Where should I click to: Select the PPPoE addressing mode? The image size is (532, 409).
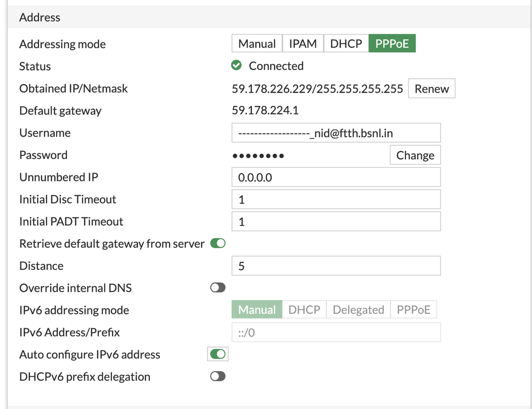pyautogui.click(x=392, y=44)
